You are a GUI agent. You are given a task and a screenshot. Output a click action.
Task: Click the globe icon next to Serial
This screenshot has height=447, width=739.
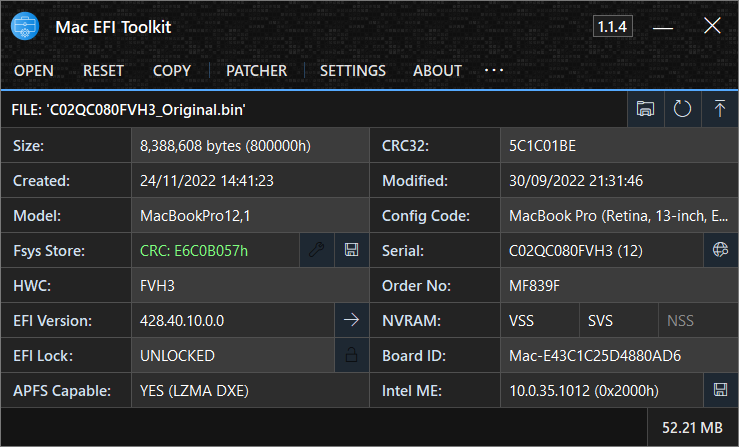[x=720, y=250]
